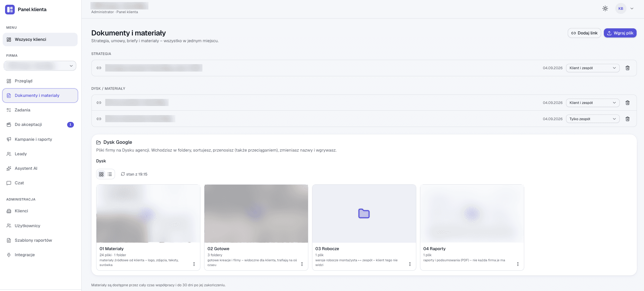644x291 pixels.
Task: Click the Dysk breadcrumb label
Action: click(101, 161)
